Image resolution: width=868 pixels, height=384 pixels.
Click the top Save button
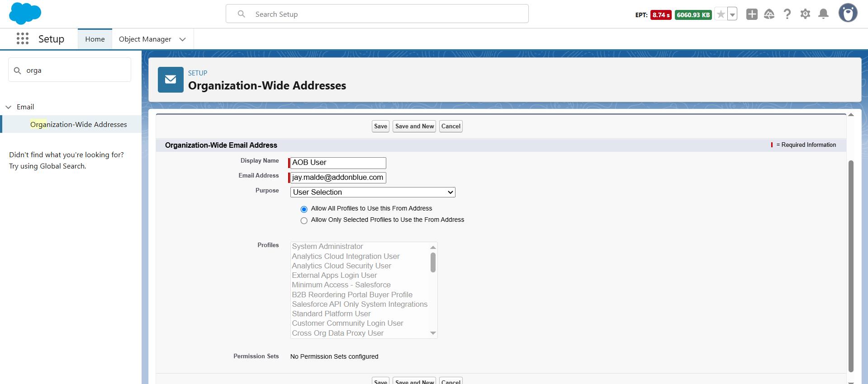[x=380, y=126]
